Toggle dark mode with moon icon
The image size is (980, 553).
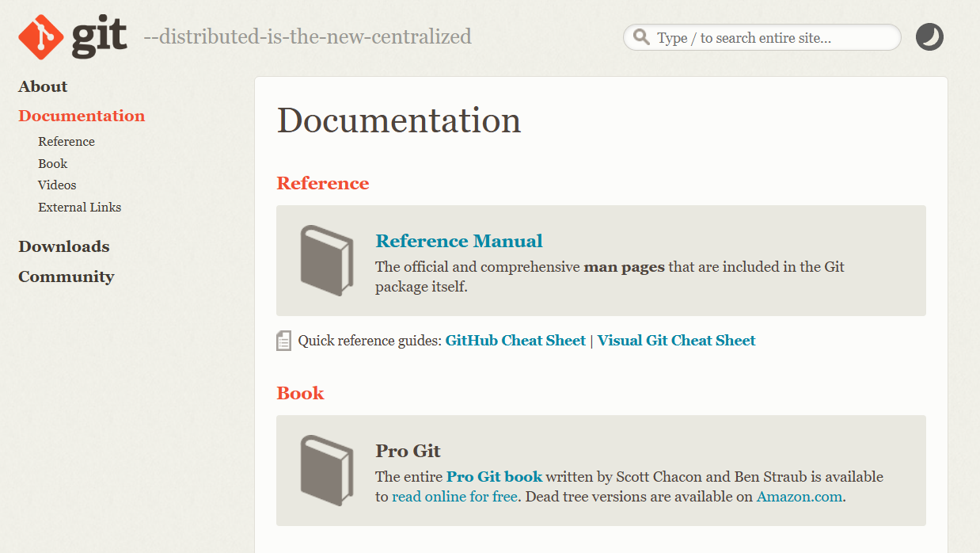coord(929,37)
